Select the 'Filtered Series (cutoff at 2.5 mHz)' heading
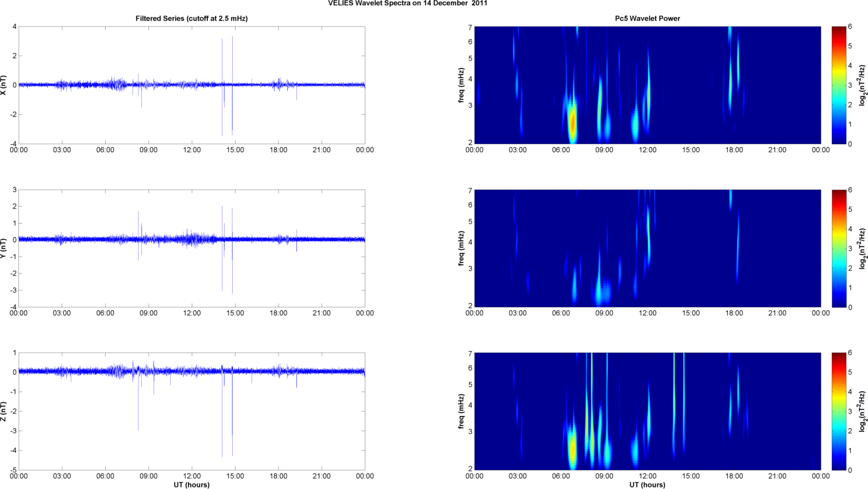This screenshot has width=868, height=489. 191,18
